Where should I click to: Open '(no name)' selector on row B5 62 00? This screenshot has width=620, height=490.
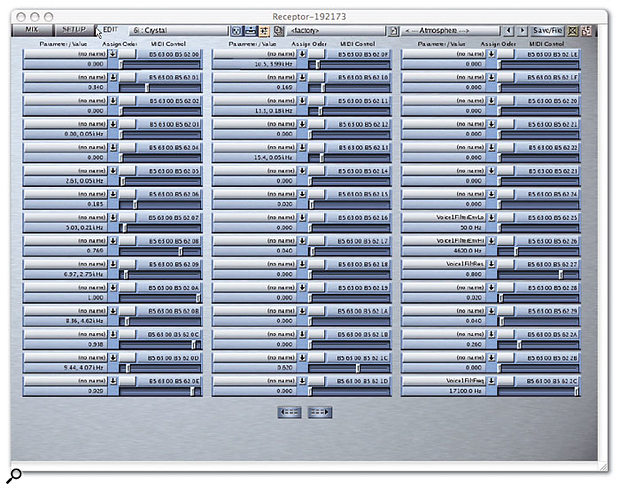[66, 54]
